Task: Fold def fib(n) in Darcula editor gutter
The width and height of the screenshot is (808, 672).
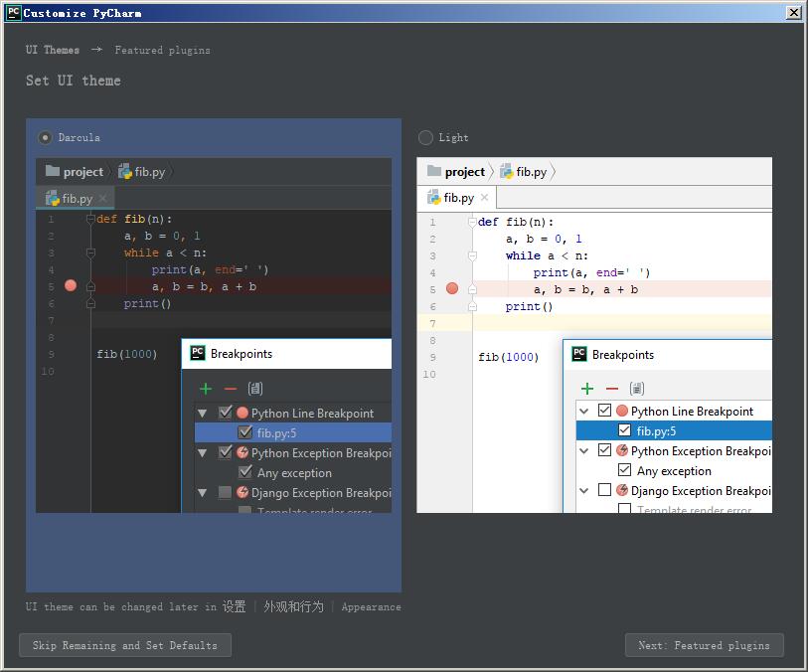Action: (90, 219)
